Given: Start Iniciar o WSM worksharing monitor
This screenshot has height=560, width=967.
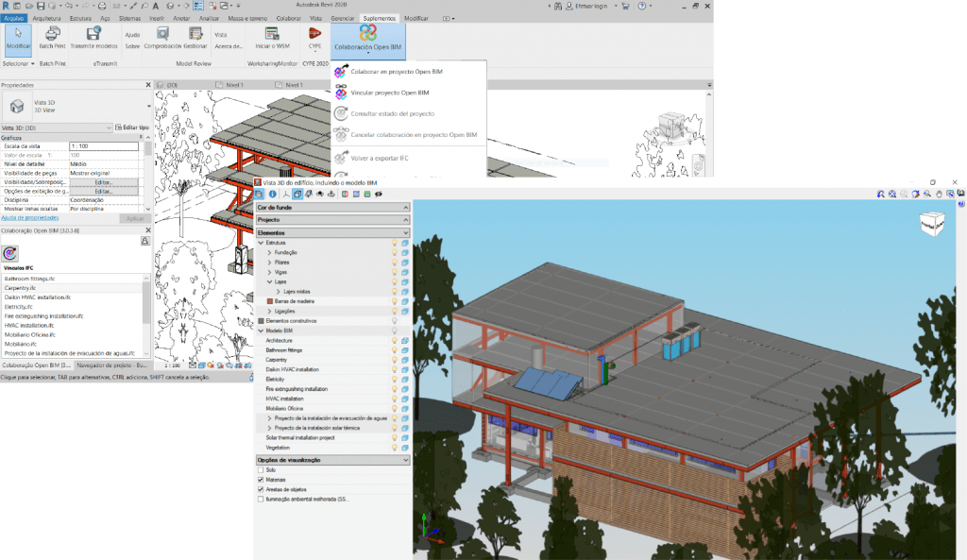Looking at the screenshot, I should click(x=272, y=38).
